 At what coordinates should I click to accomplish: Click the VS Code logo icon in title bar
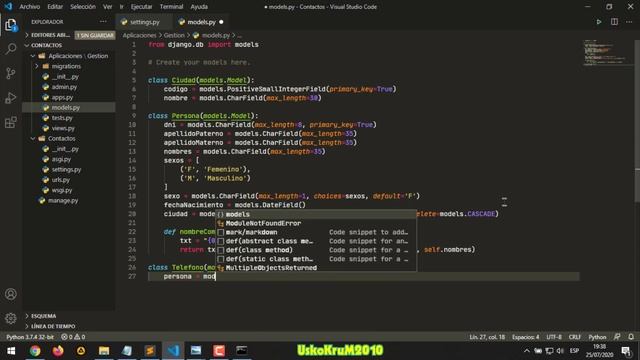point(8,7)
